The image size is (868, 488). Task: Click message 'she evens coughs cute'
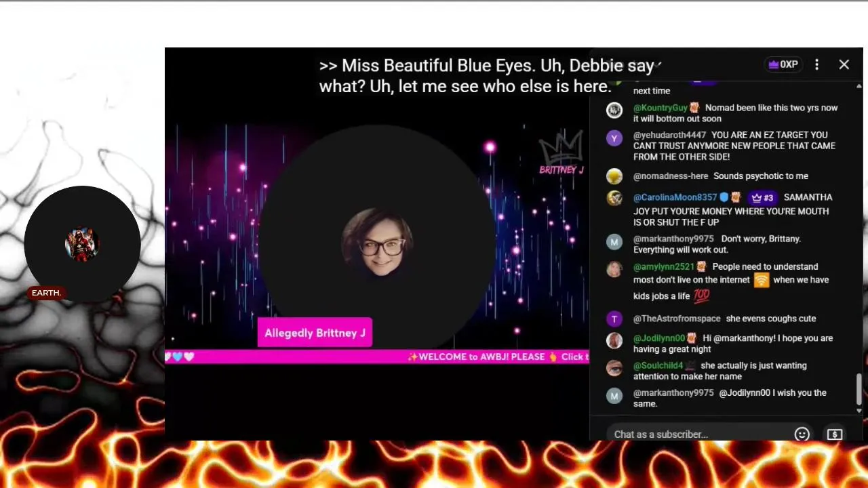[771, 319]
